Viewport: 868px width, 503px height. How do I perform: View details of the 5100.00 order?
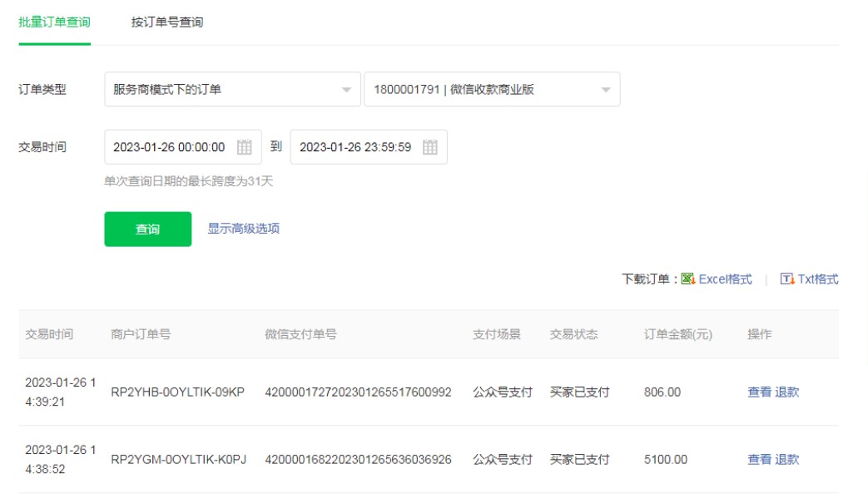759,460
